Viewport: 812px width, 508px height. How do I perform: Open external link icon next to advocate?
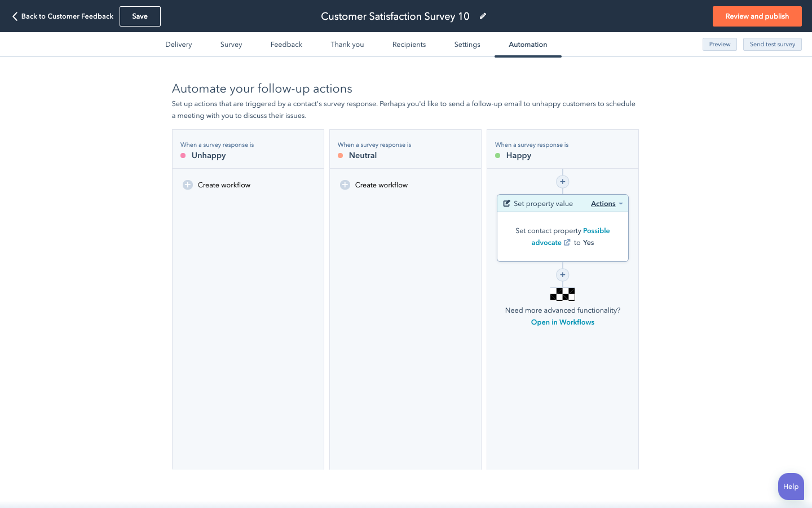(567, 243)
